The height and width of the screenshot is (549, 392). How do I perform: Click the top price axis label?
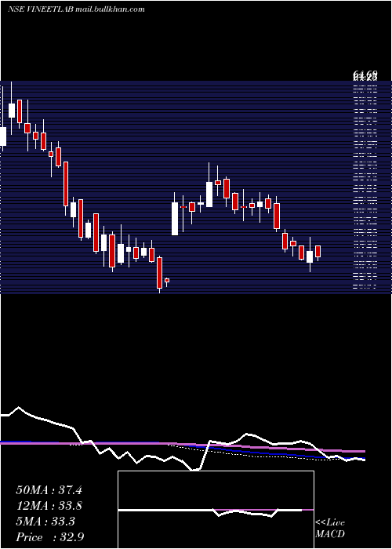point(365,75)
